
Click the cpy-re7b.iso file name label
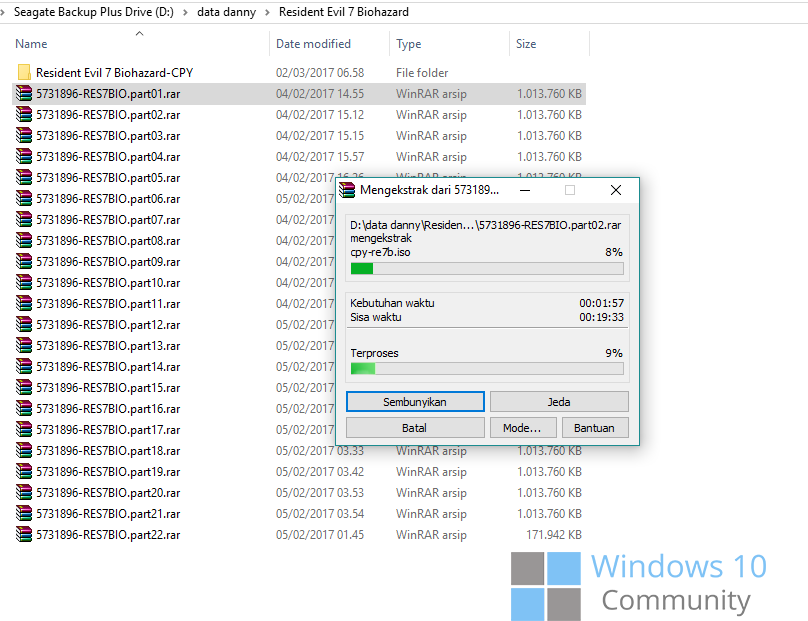click(380, 253)
